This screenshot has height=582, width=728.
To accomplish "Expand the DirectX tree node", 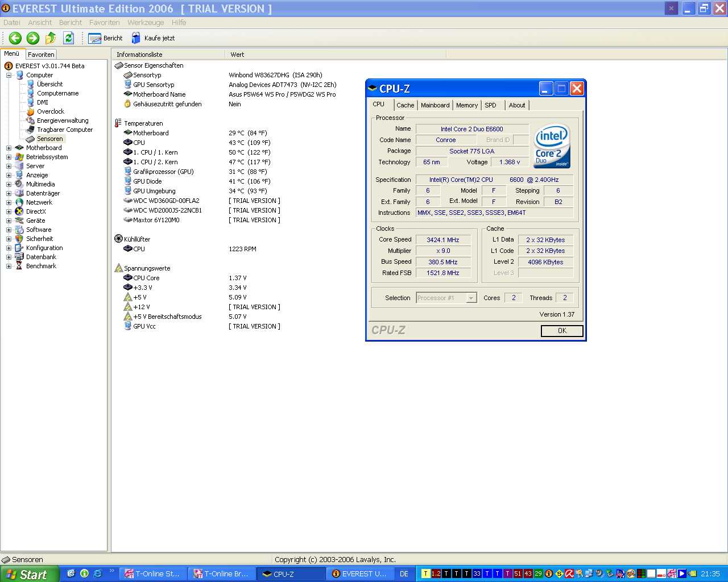I will click(9, 211).
